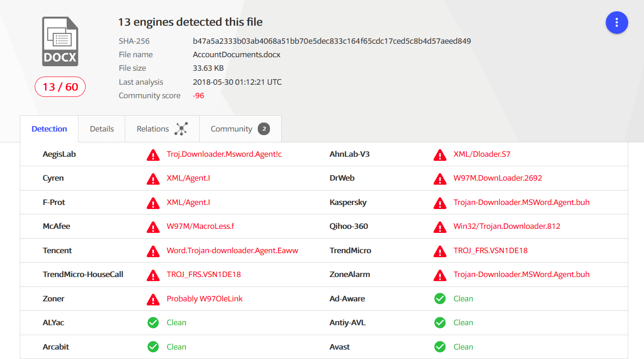Click the DrWeb engine name

pyautogui.click(x=342, y=178)
